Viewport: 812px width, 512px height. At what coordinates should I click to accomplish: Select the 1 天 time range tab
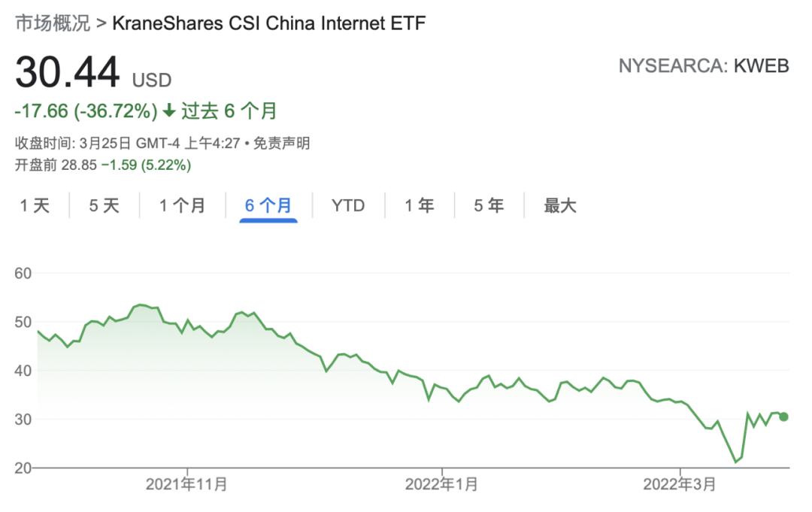click(x=35, y=206)
